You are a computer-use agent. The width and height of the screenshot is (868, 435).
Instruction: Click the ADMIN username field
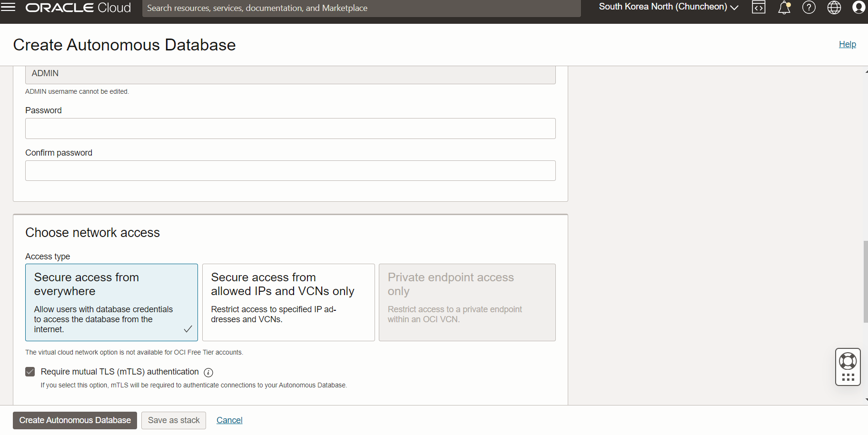[x=290, y=74]
